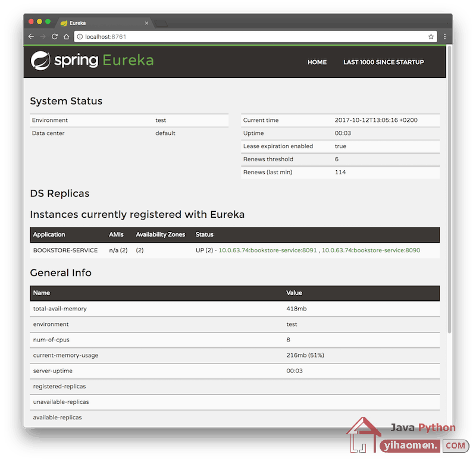Open HOME navigation link
The height and width of the screenshot is (461, 476).
pos(317,62)
